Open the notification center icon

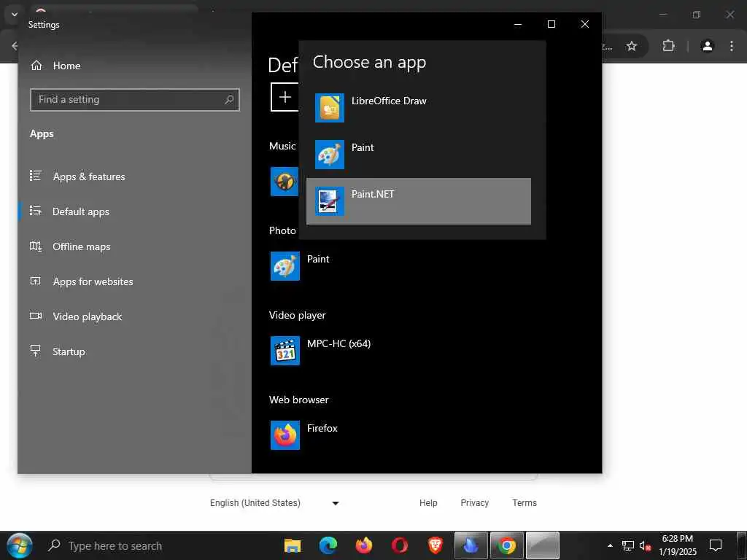pyautogui.click(x=715, y=545)
